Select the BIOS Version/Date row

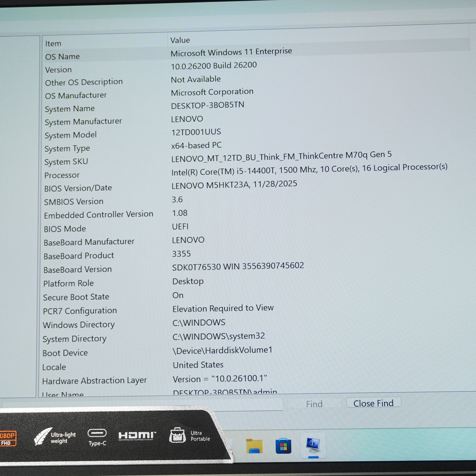[x=78, y=188]
